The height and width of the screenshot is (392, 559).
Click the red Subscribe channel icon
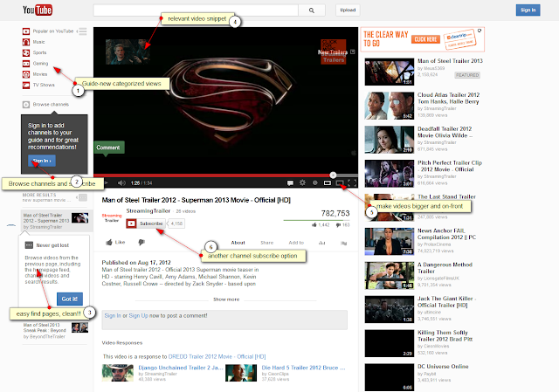(131, 224)
